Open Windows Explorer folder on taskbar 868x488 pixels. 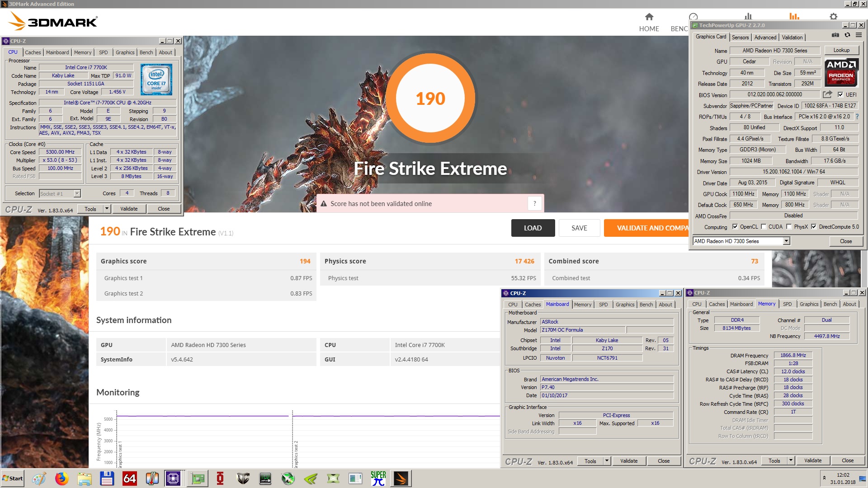84,479
